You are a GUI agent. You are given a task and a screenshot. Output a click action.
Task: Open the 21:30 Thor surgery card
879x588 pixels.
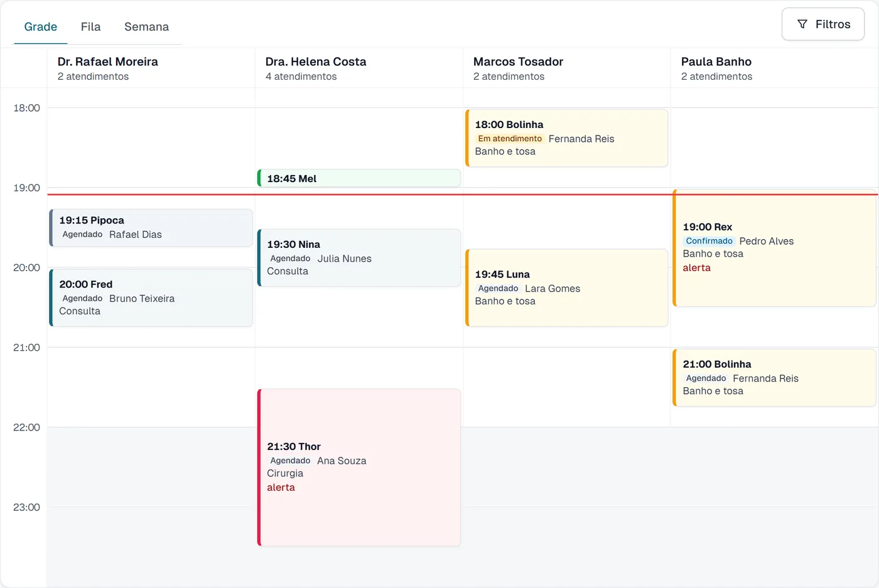pos(359,468)
